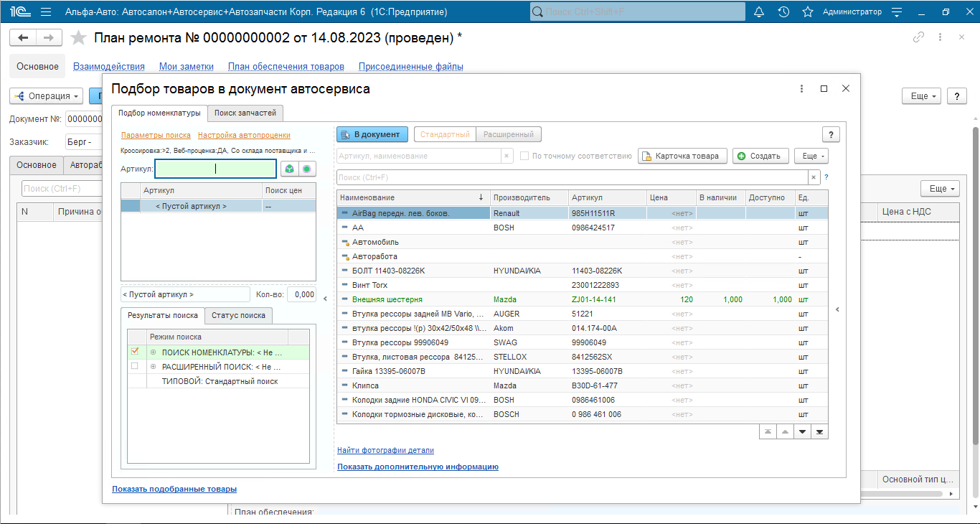This screenshot has width=980, height=524.
Task: Switch to Расширенный view mode
Action: click(509, 134)
